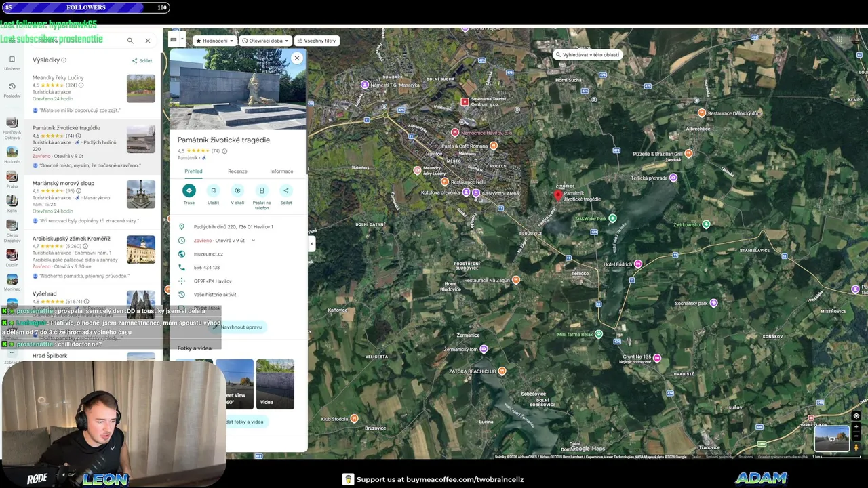Click the my location target button
The height and width of the screenshot is (488, 868).
coord(856,415)
